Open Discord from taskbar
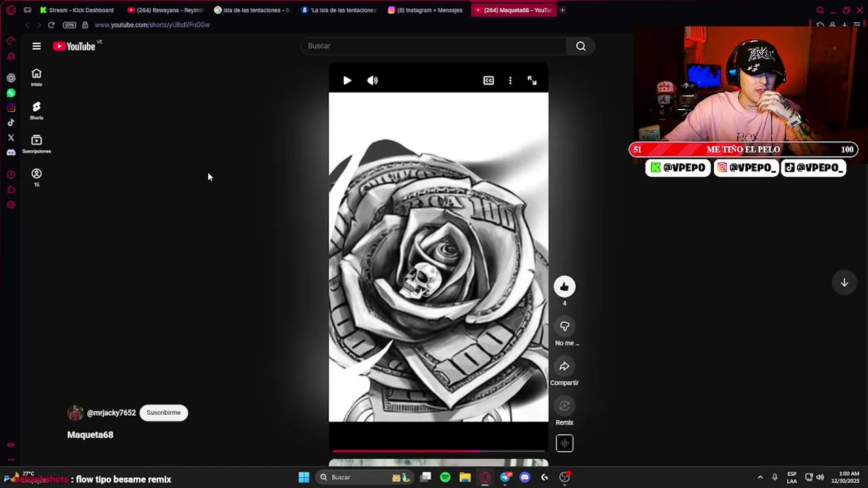Image resolution: width=868 pixels, height=488 pixels. (524, 477)
